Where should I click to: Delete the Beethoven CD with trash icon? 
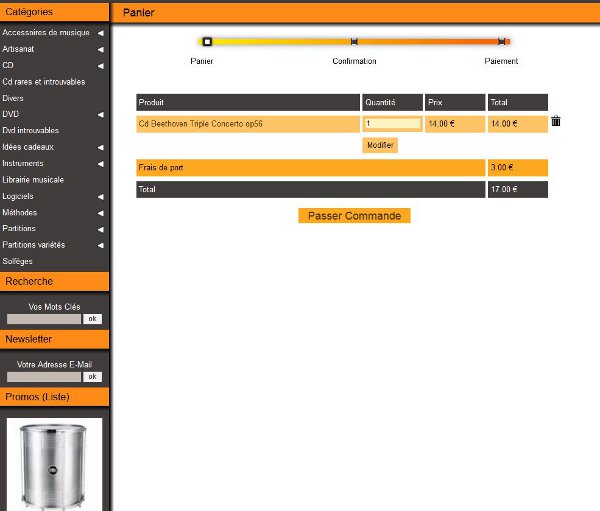(x=556, y=122)
